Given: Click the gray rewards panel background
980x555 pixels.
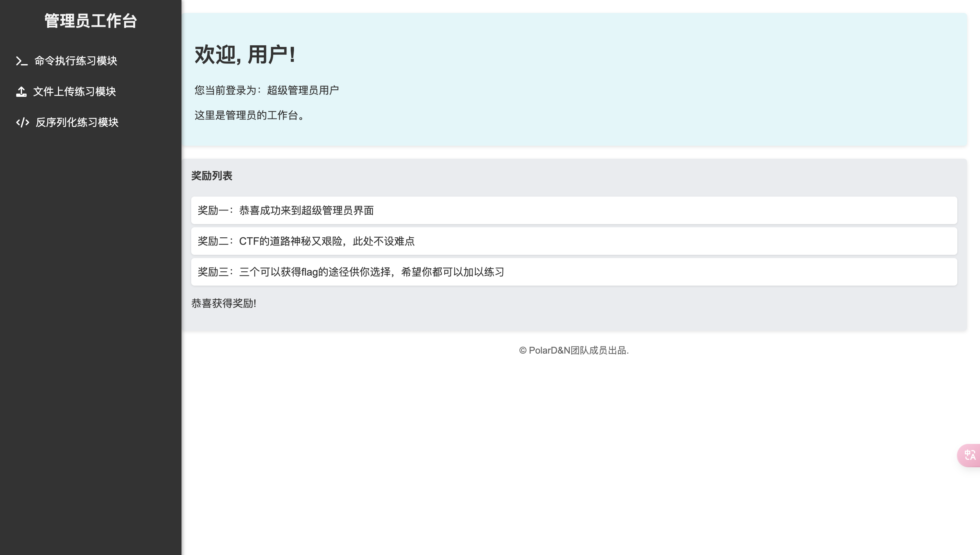Looking at the screenshot, I should coord(610,309).
